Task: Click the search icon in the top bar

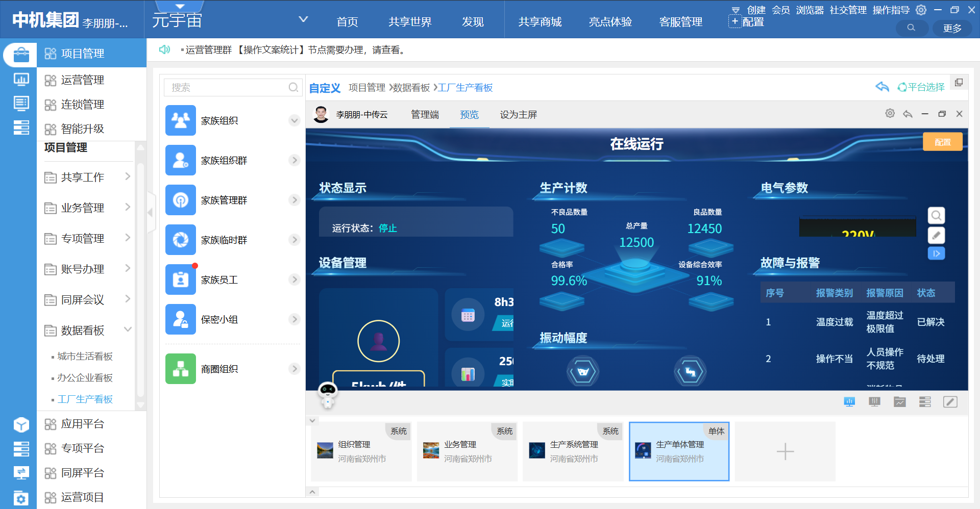Action: pyautogui.click(x=911, y=28)
